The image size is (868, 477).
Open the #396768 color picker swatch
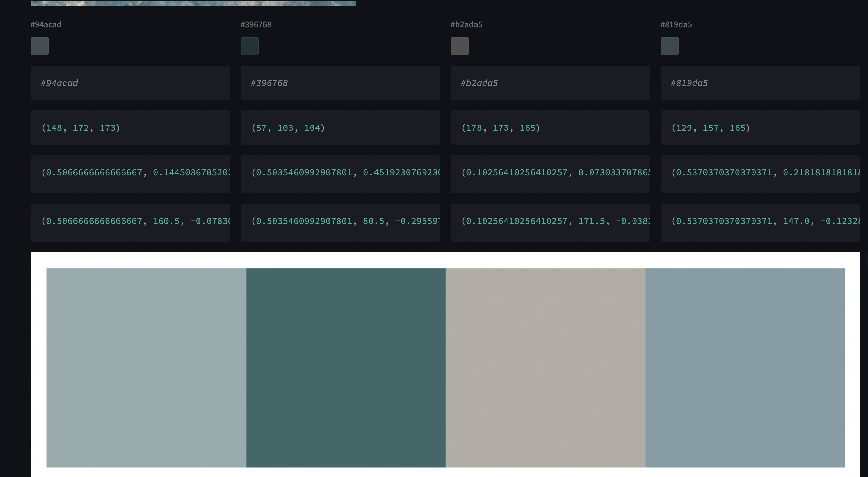pos(250,46)
